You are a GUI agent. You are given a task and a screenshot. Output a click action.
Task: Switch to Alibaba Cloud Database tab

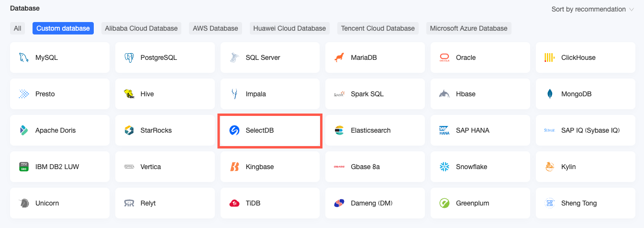pyautogui.click(x=141, y=28)
